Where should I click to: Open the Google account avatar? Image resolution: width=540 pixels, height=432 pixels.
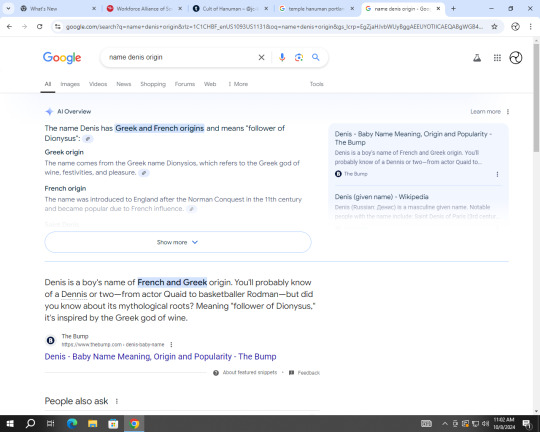tap(516, 58)
